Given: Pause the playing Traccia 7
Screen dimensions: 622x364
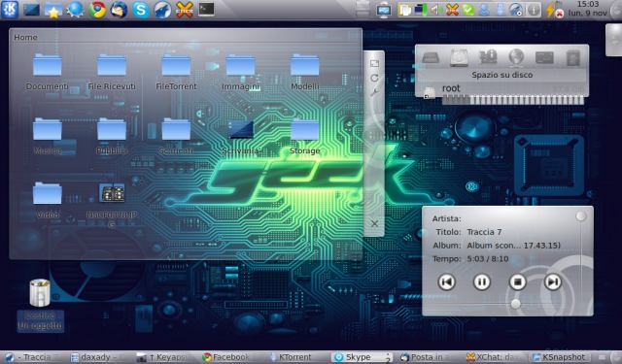Looking at the screenshot, I should 482,282.
